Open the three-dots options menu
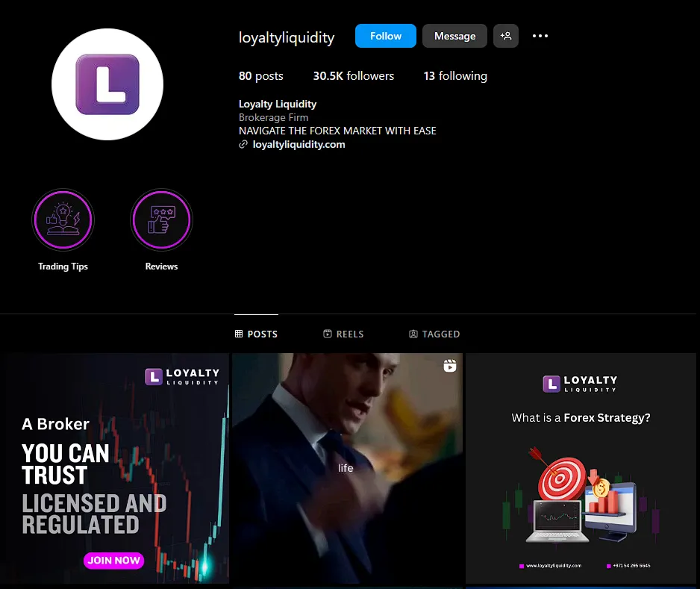Screen dimensions: 700x589 [x=540, y=36]
